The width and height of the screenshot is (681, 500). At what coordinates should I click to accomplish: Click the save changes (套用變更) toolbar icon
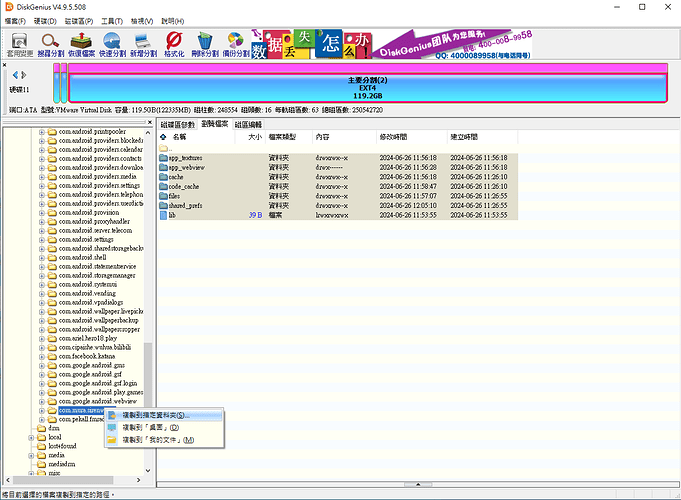tap(20, 45)
